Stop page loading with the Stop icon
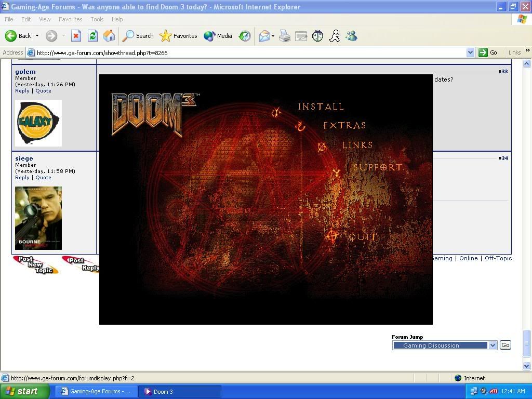 click(x=76, y=36)
